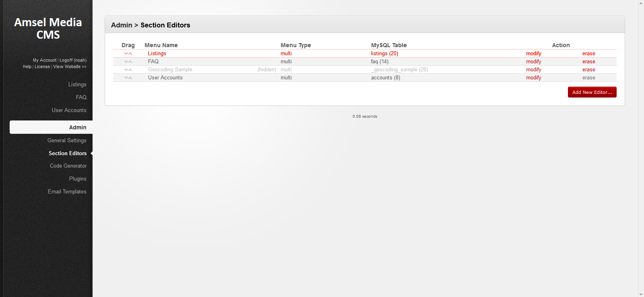The height and width of the screenshot is (297, 644).
Task: Open the My Account link
Action: pyautogui.click(x=45, y=60)
